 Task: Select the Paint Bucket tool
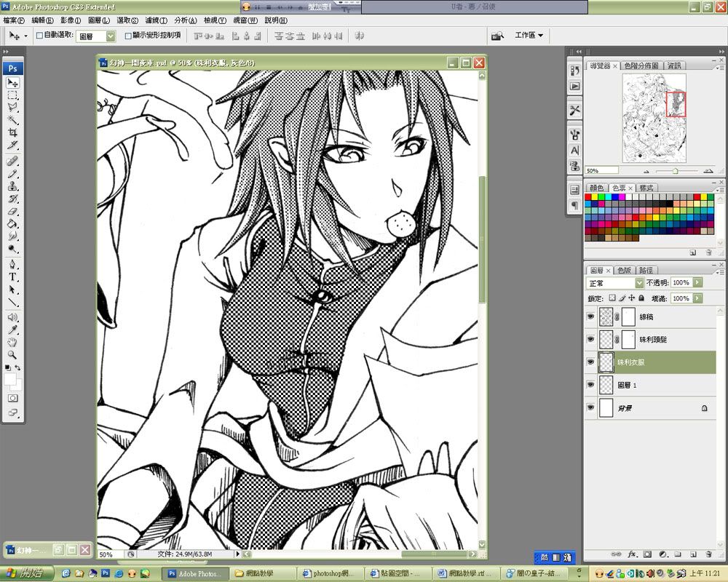(x=12, y=223)
